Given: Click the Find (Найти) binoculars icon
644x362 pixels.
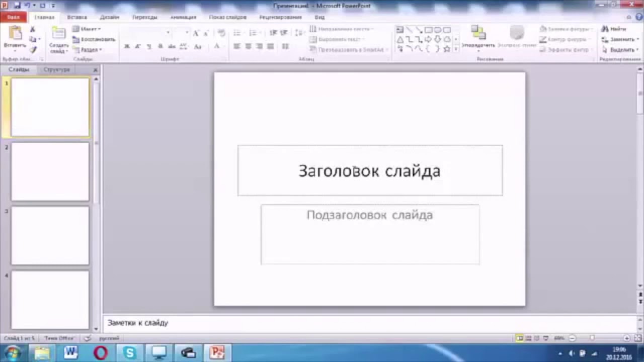Looking at the screenshot, I should (605, 29).
